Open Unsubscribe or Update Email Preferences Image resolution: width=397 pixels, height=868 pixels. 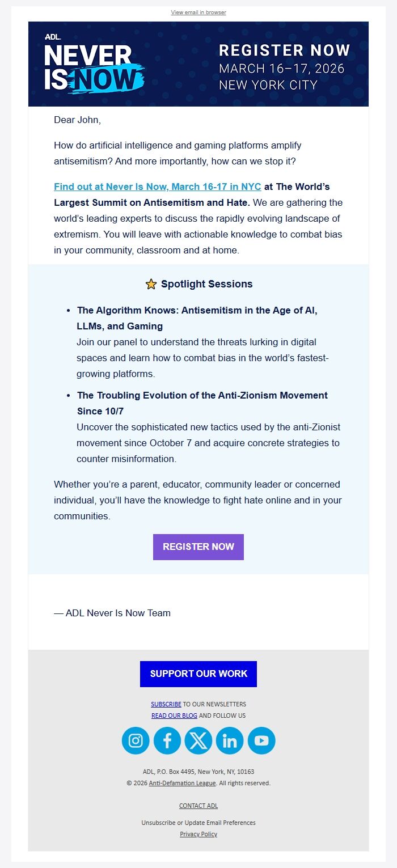pyautogui.click(x=198, y=823)
